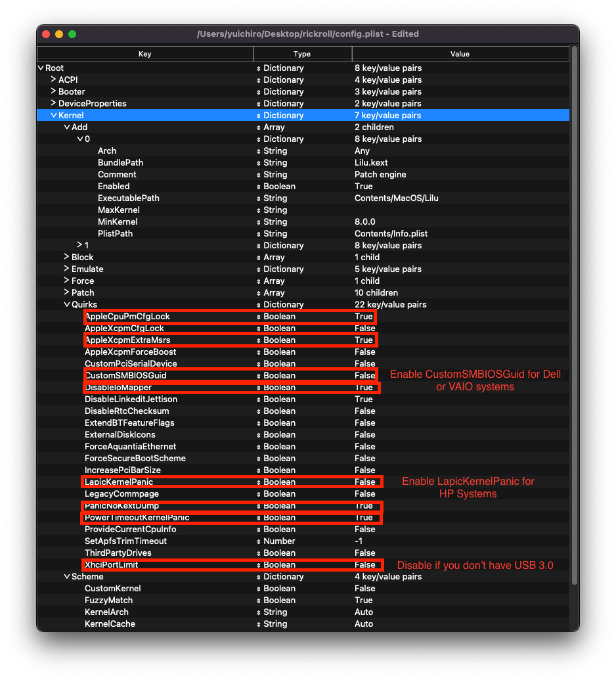
Task: Expand the DeviceProperties dictionary
Action: coord(53,104)
